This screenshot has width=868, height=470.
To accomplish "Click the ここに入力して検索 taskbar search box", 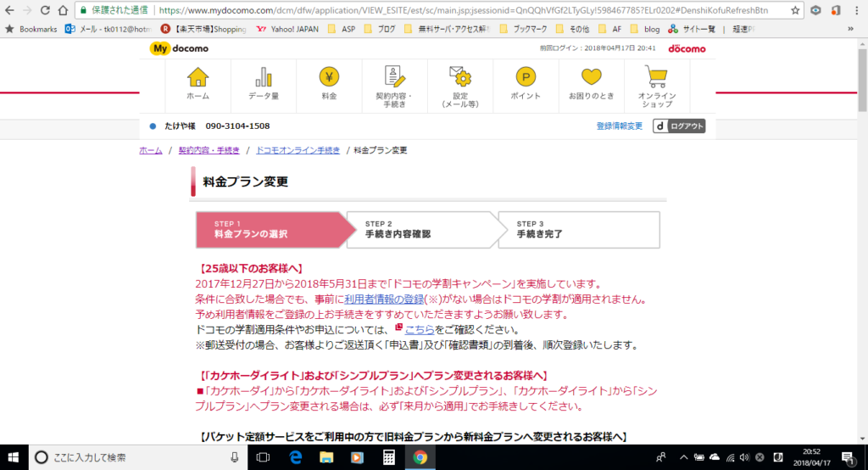I will [x=140, y=457].
